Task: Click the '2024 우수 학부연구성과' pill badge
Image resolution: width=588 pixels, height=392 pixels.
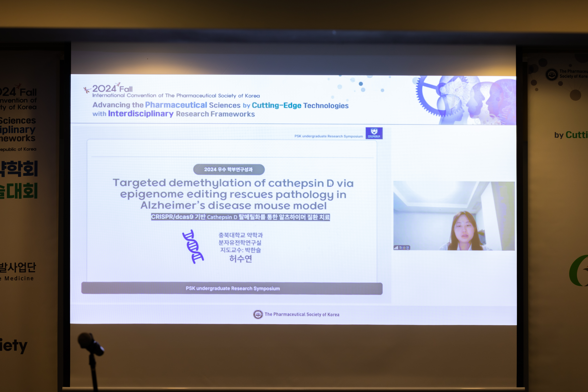Action: coord(229,169)
